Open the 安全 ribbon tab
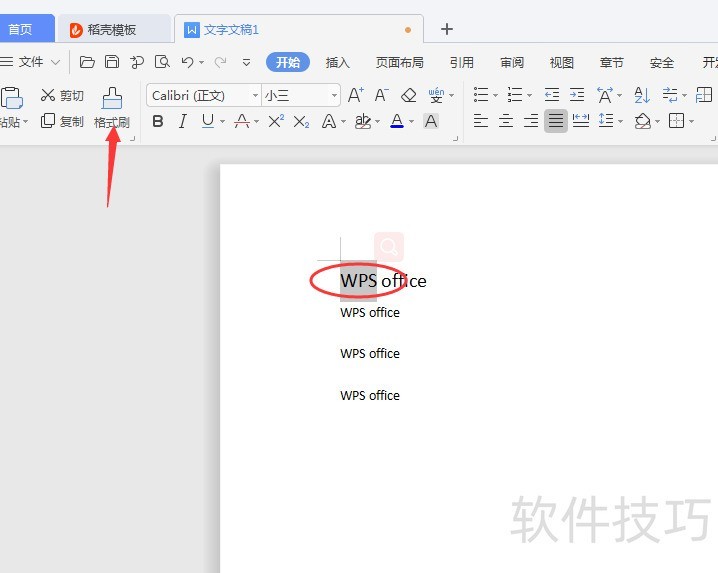The image size is (718, 573). point(661,62)
